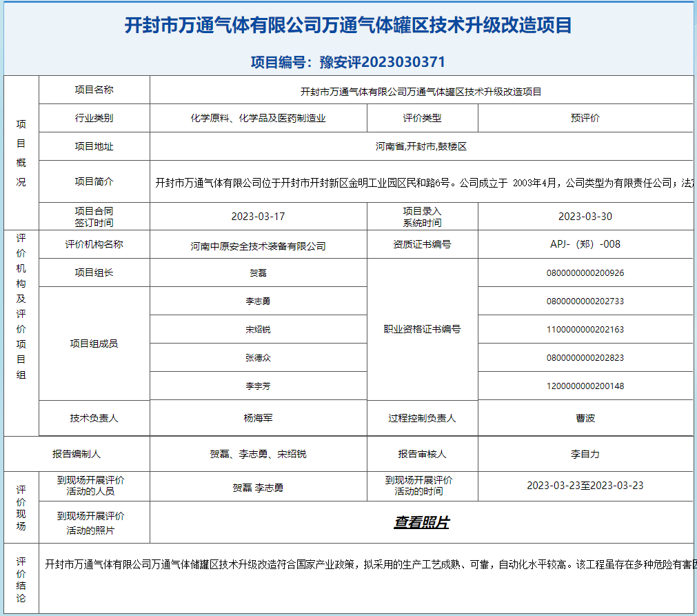Viewport: 697px width, 616px height.
Task: Select certificate number 0800000000202733
Action: (x=585, y=301)
